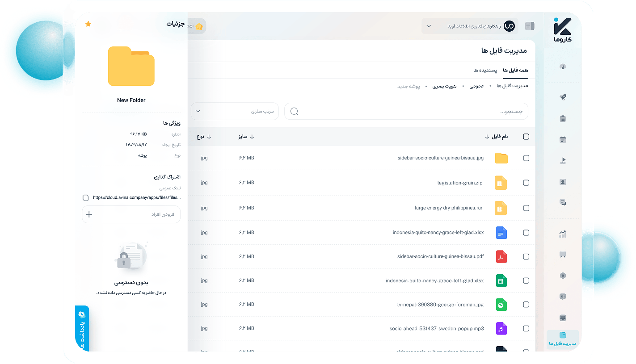
Task: Select checkbox for tv-nepal-390380-george-foreman.jpg
Action: pos(526,305)
